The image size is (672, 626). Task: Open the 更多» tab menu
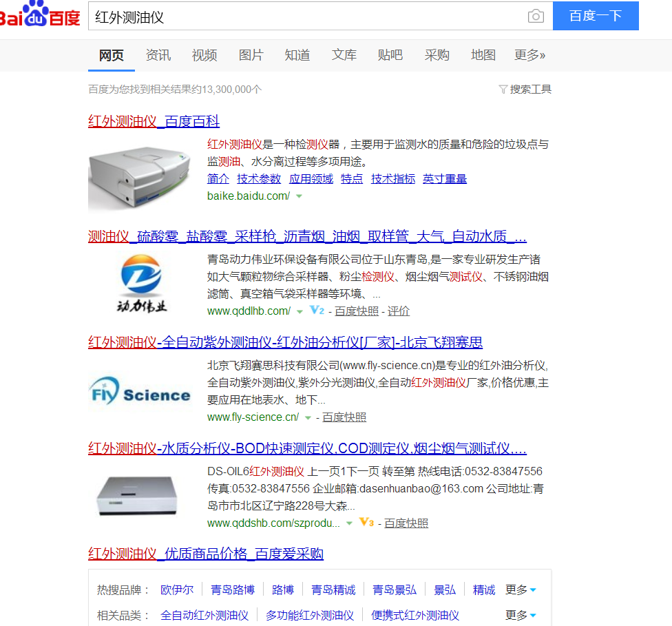click(x=529, y=55)
